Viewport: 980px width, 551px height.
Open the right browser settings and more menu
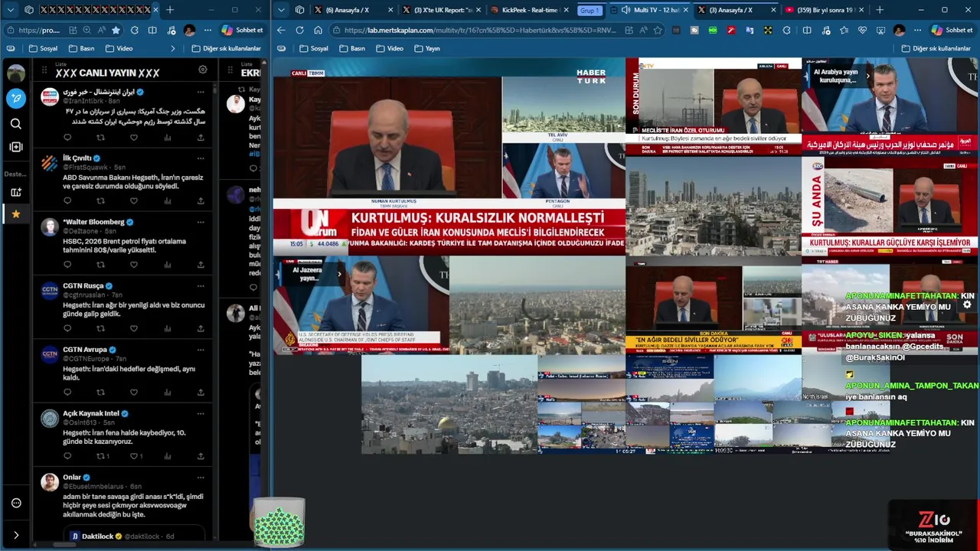point(918,30)
